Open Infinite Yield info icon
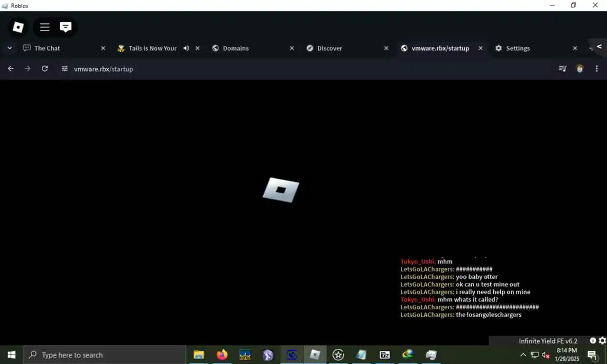The image size is (607, 364). 593,341
